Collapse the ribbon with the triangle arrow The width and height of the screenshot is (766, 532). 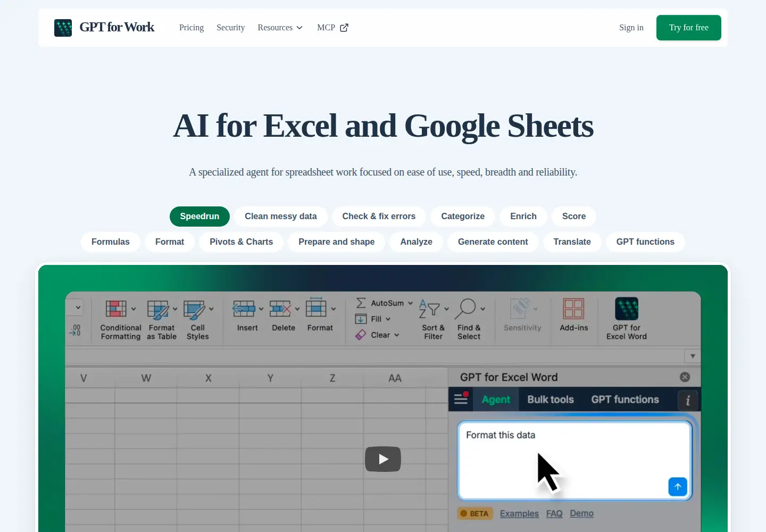click(693, 356)
